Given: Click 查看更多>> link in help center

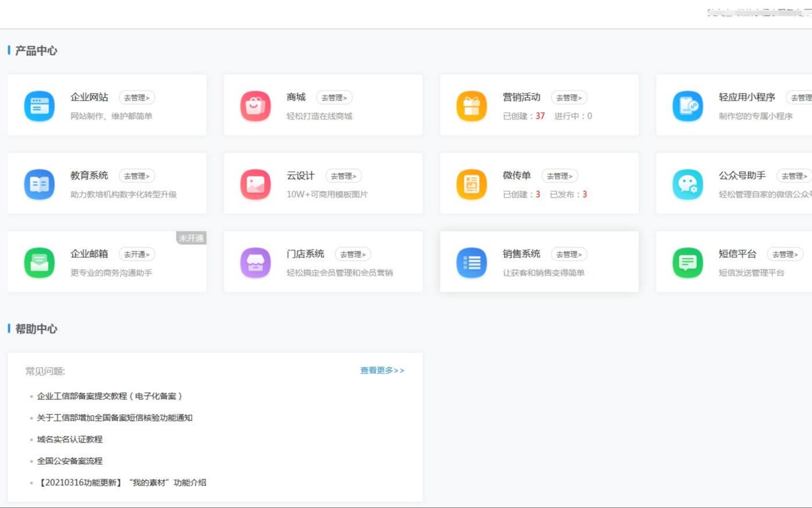Looking at the screenshot, I should [x=382, y=371].
